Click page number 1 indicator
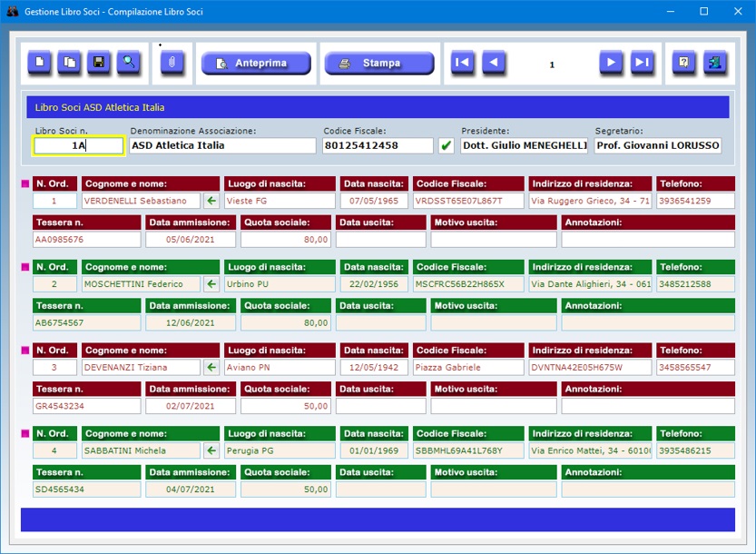 point(552,64)
